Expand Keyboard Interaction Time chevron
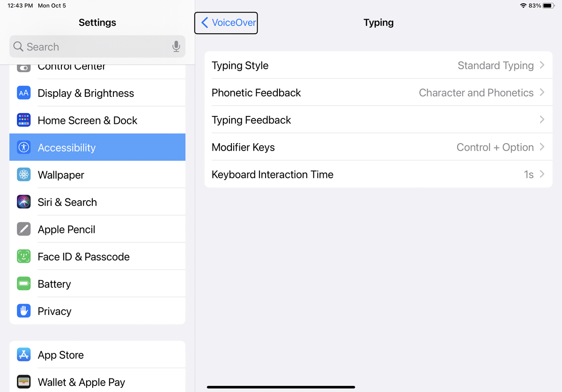The image size is (562, 392). point(542,174)
